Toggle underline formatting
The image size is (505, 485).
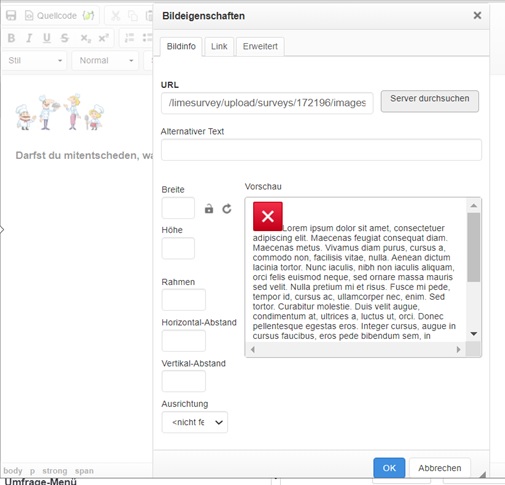pos(47,38)
